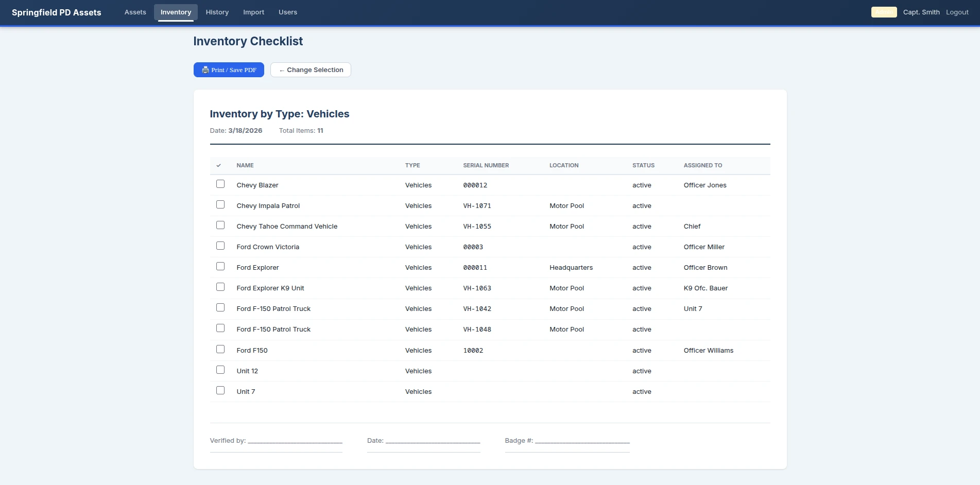Check the F-150 Patrol Truck VH-1048 checkbox

pos(220,328)
